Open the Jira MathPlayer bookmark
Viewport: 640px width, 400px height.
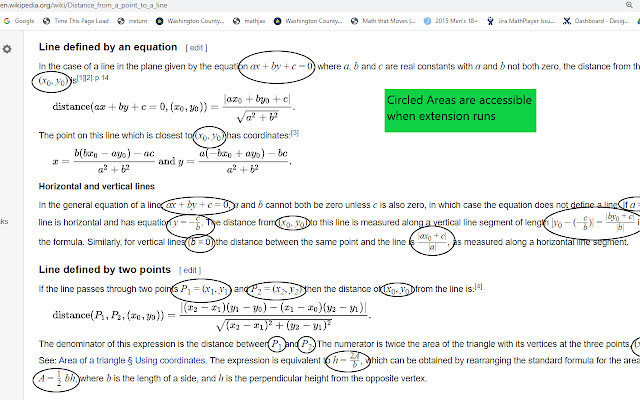click(520, 21)
